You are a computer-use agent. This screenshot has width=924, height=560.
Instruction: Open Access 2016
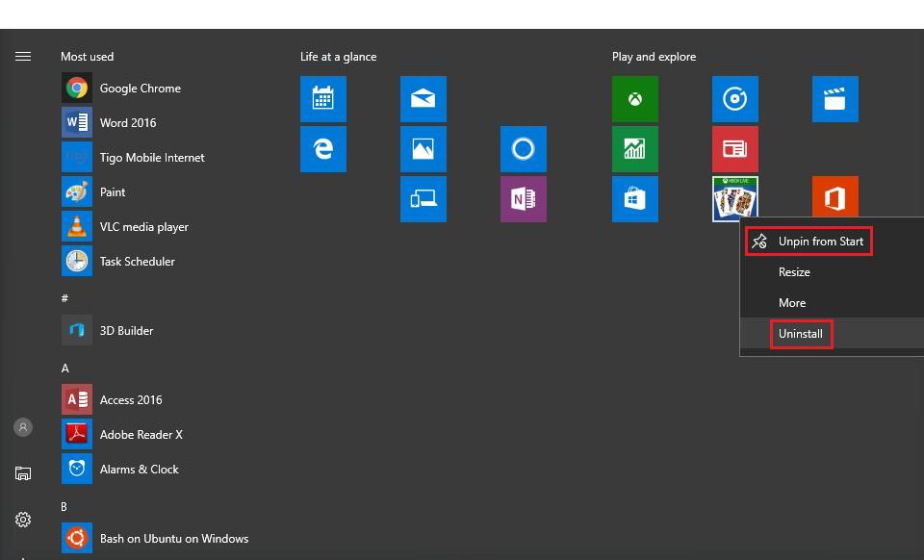tap(112, 400)
